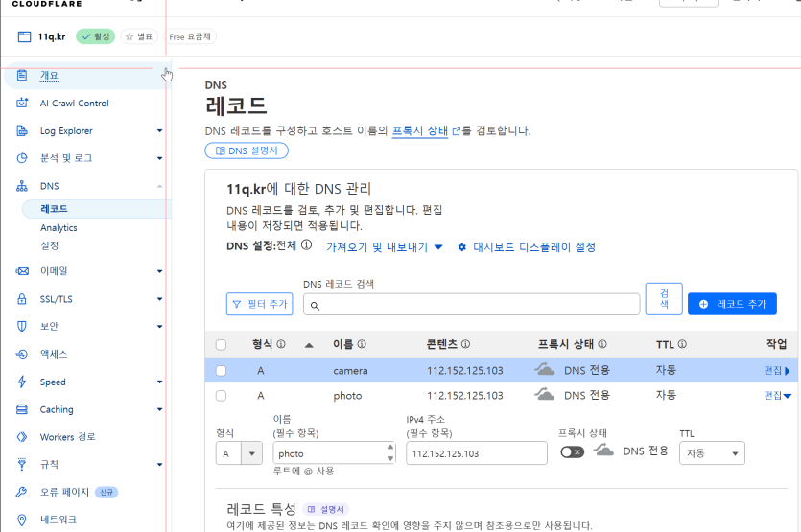
Task: Expand the Caching sidebar menu arrow
Action: pos(160,409)
